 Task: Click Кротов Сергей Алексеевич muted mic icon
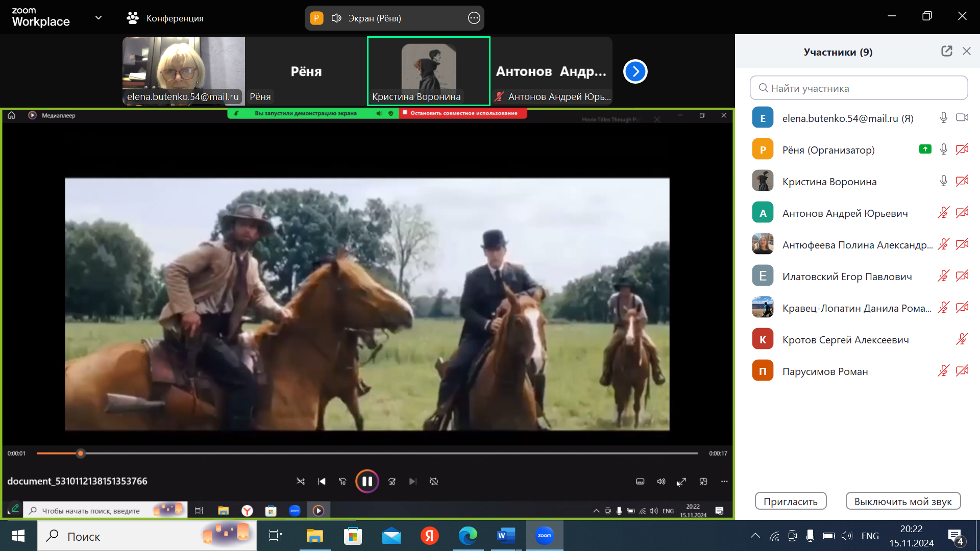[962, 339]
